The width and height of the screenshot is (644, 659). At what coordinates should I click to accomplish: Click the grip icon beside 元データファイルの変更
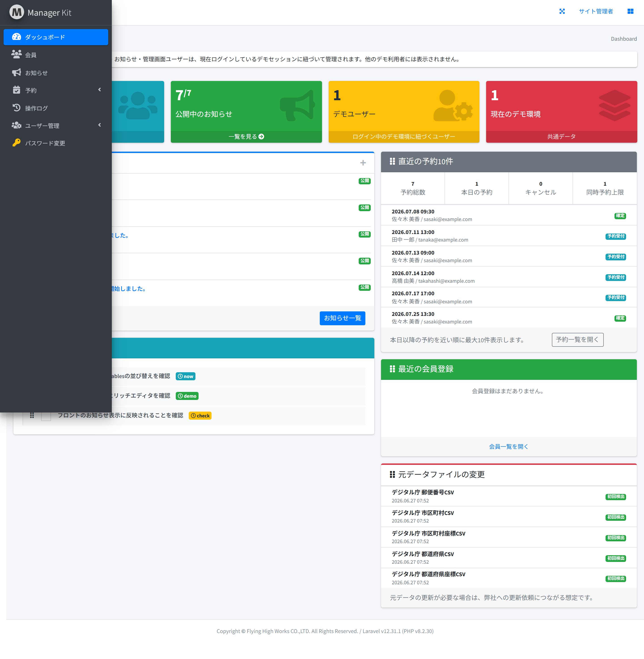pos(392,474)
